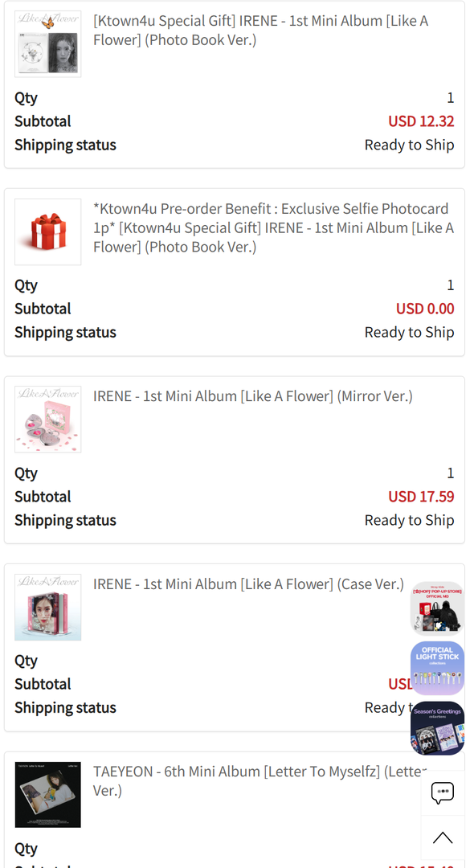The image size is (474, 868).
Task: Tap the scroll-to-top arrow icon
Action: [443, 837]
